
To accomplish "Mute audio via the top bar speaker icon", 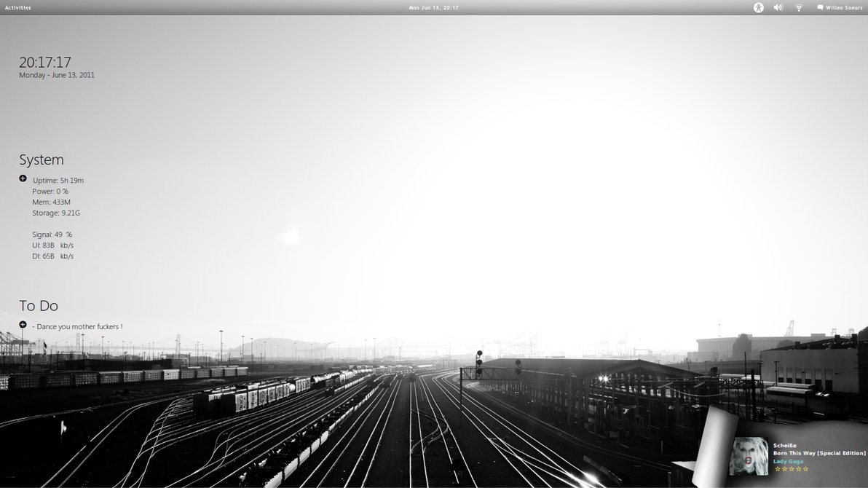I will [x=778, y=7].
